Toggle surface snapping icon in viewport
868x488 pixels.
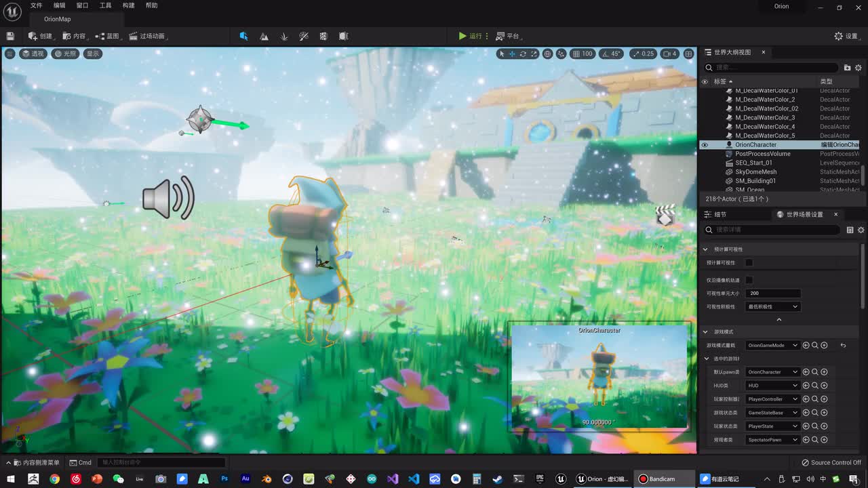click(561, 54)
